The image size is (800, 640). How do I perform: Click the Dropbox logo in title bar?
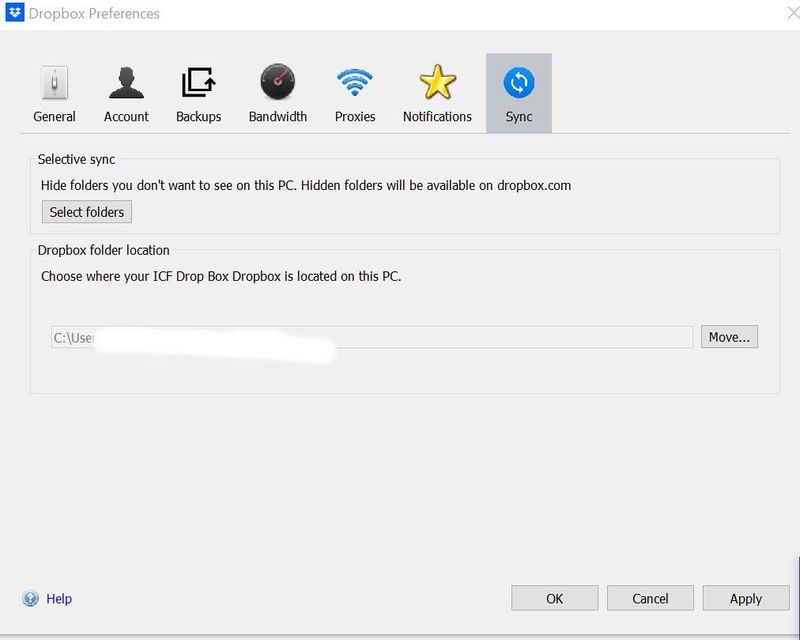tap(15, 14)
